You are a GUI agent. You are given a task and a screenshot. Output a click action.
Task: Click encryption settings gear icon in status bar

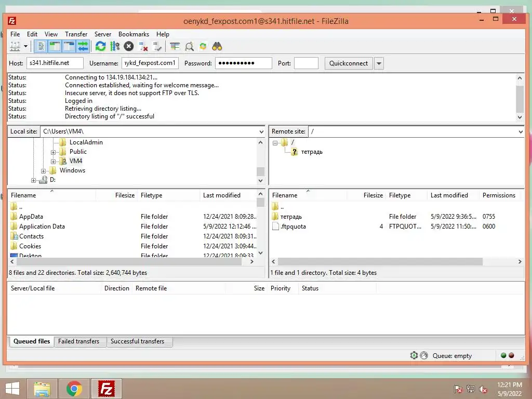(414, 355)
